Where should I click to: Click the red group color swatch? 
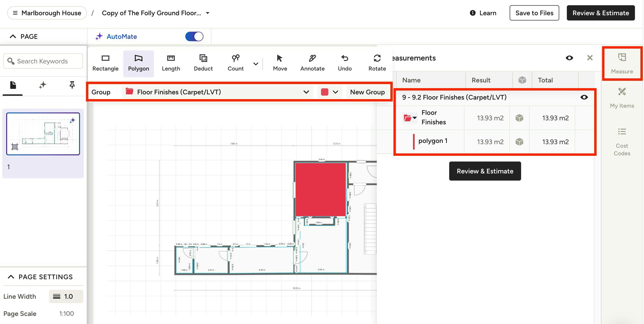pos(324,92)
